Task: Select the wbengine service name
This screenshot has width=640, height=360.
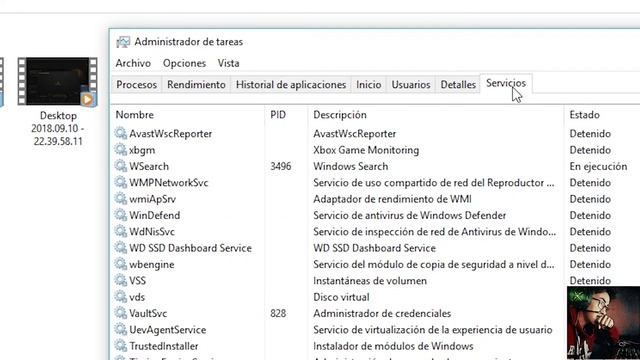Action: click(x=152, y=264)
